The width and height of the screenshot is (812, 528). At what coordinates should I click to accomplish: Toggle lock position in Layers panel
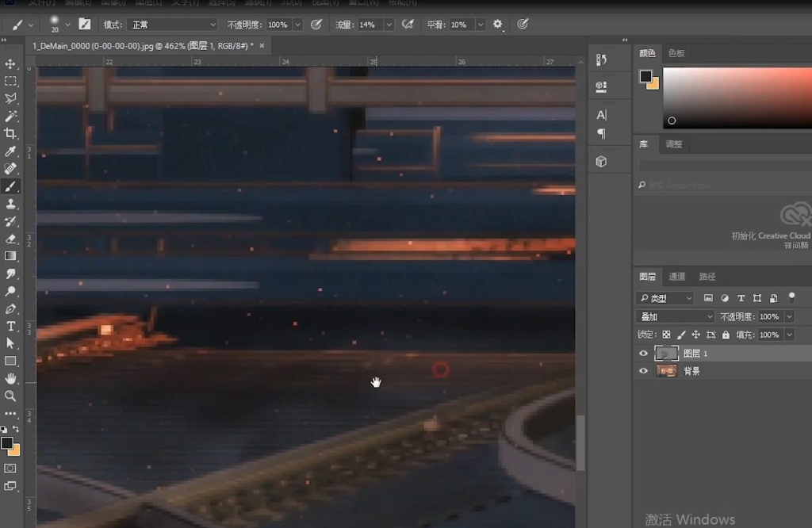click(x=696, y=335)
